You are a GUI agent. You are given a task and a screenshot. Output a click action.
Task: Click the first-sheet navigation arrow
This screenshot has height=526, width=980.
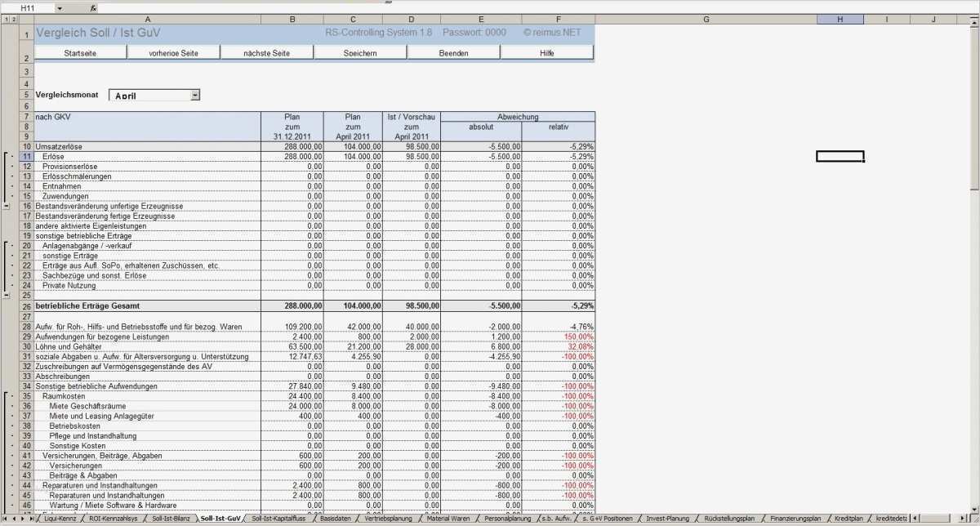point(3,517)
